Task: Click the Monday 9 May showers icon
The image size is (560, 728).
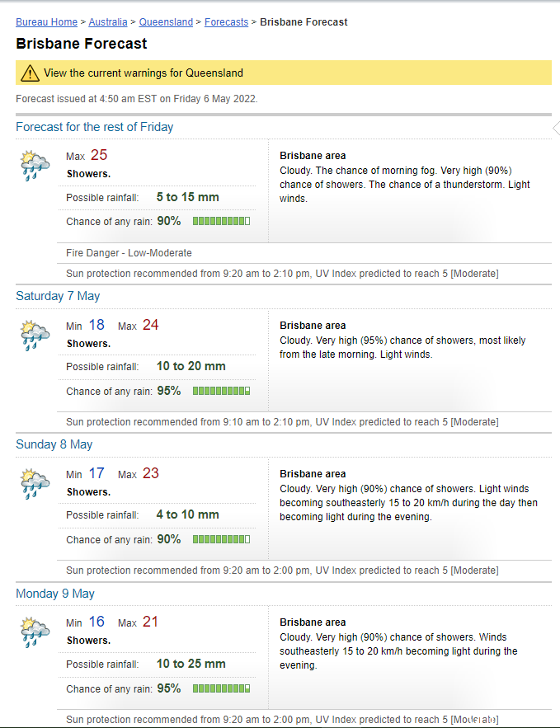Action: [x=35, y=632]
